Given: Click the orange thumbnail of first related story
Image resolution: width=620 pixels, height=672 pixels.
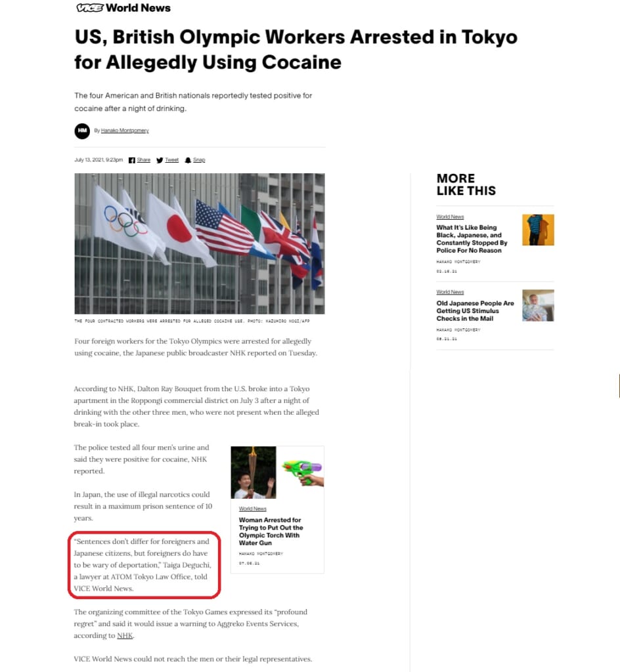Looking at the screenshot, I should (x=538, y=230).
